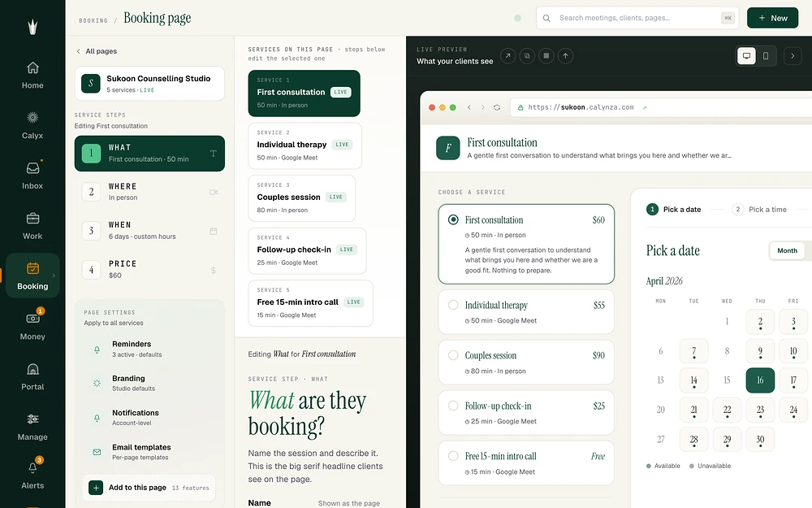812x508 pixels.
Task: Click Sukoon Counselling Studio S avatar
Action: pyautogui.click(x=91, y=84)
